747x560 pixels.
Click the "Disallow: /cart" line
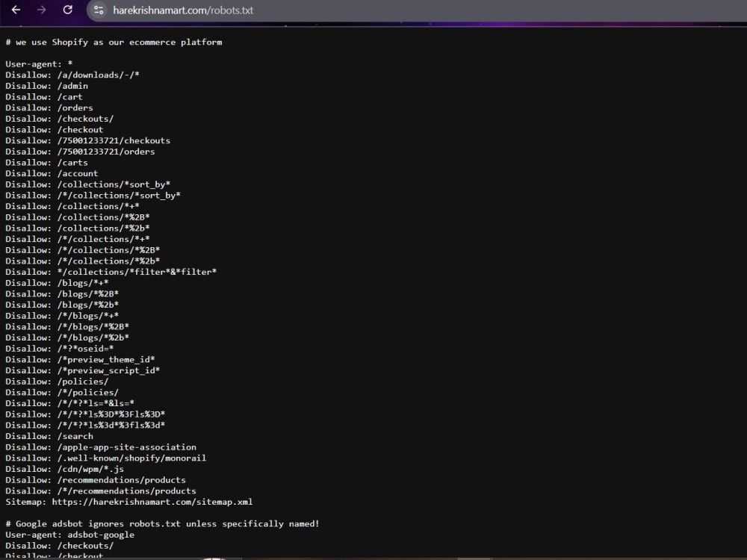[44, 96]
